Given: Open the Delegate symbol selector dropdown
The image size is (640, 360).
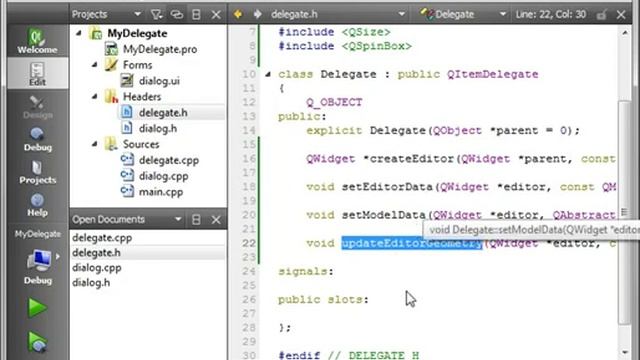Looking at the screenshot, I should (464, 14).
